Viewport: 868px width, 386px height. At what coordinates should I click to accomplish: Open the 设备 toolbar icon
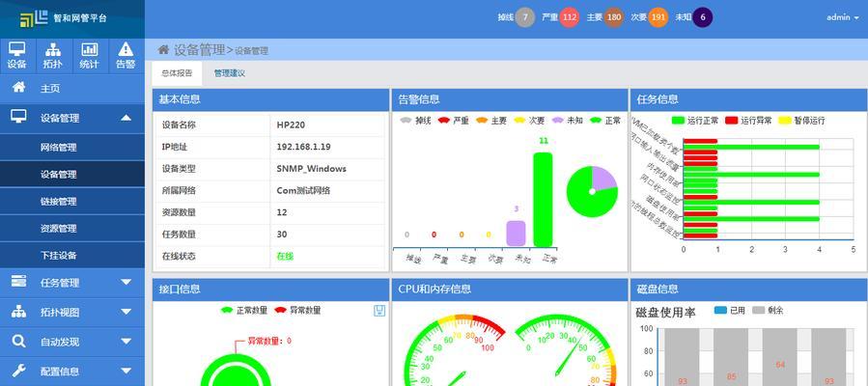(17, 55)
